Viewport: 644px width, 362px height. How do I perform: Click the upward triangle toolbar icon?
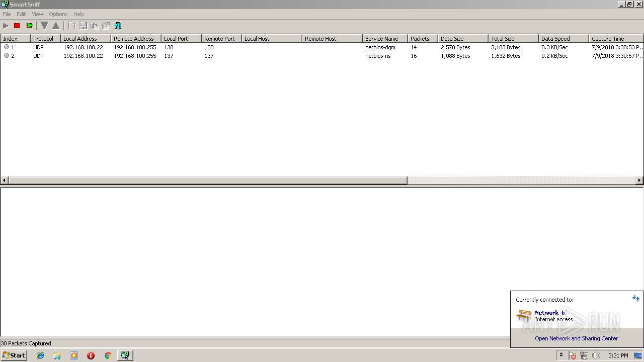56,26
